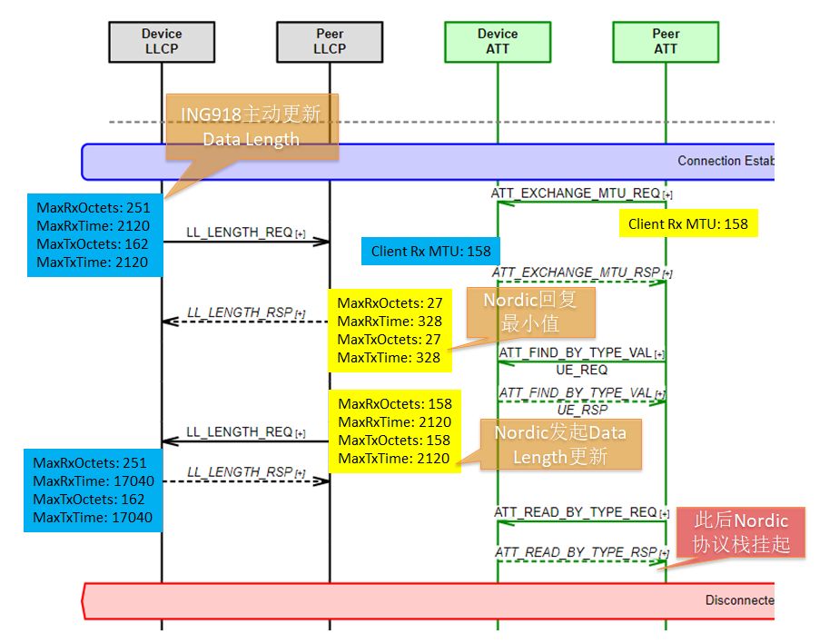The width and height of the screenshot is (839, 644).
Task: Select the blue 'Client Rx MTU: 158' label
Action: (430, 252)
